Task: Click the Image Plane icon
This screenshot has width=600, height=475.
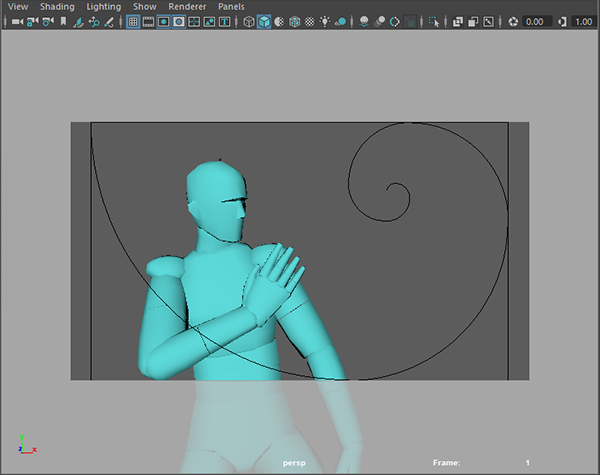Action: coord(79,21)
